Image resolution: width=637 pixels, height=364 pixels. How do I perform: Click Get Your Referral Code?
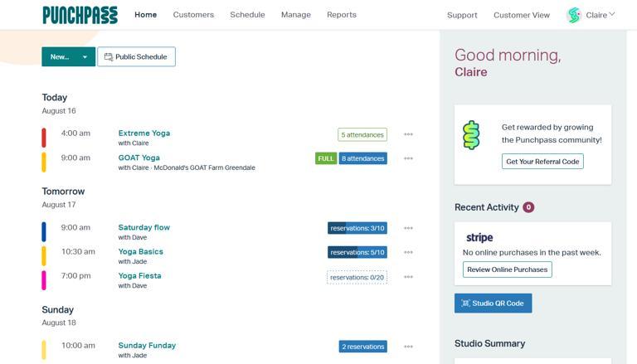tap(542, 162)
